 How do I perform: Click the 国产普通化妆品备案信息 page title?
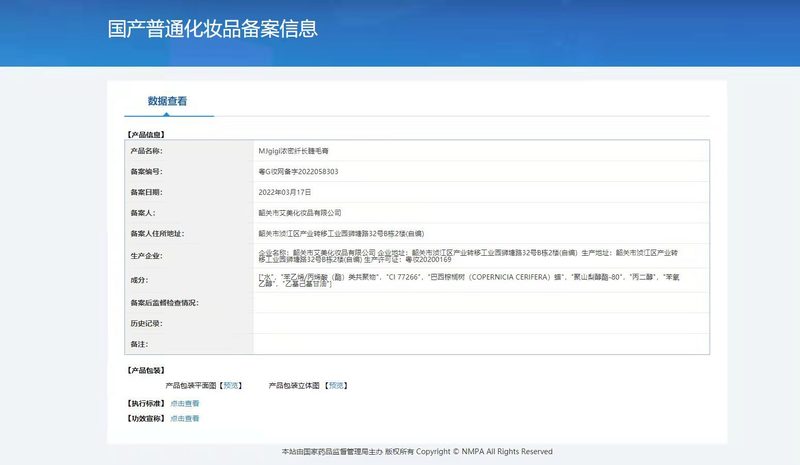pyautogui.click(x=213, y=29)
